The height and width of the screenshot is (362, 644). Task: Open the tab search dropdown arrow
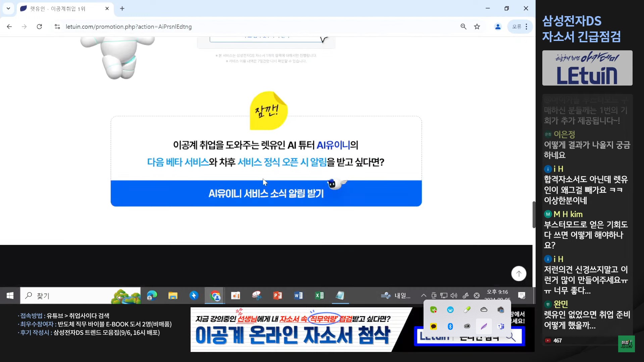pos(8,8)
